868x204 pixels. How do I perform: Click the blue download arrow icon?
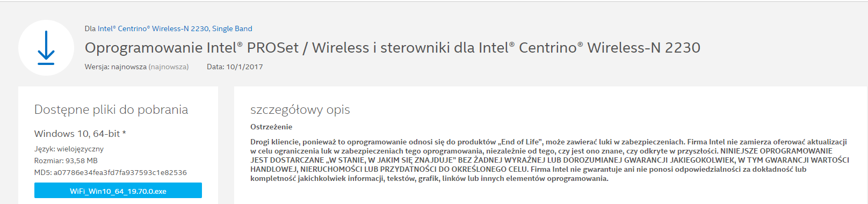pyautogui.click(x=46, y=48)
